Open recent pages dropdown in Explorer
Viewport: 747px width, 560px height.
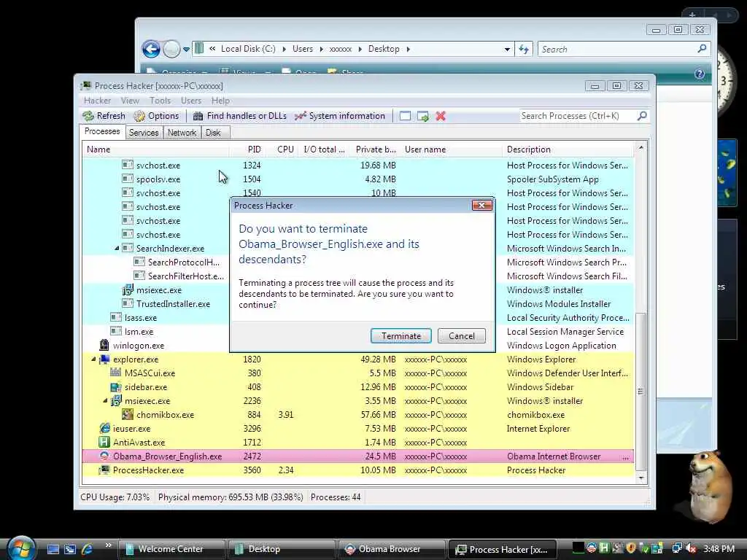pos(186,49)
